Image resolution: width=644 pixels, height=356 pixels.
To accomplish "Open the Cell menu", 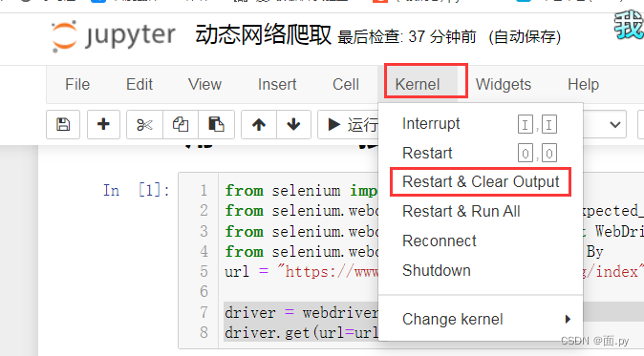I will point(346,85).
